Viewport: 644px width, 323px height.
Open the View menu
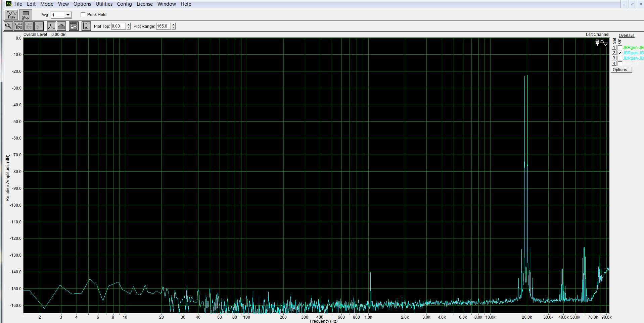tap(63, 4)
